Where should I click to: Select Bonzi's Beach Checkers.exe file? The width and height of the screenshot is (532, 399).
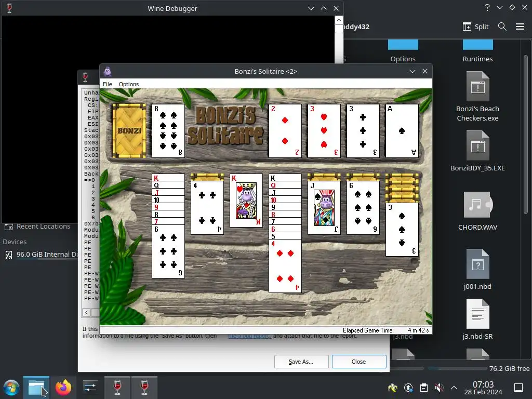pyautogui.click(x=477, y=97)
